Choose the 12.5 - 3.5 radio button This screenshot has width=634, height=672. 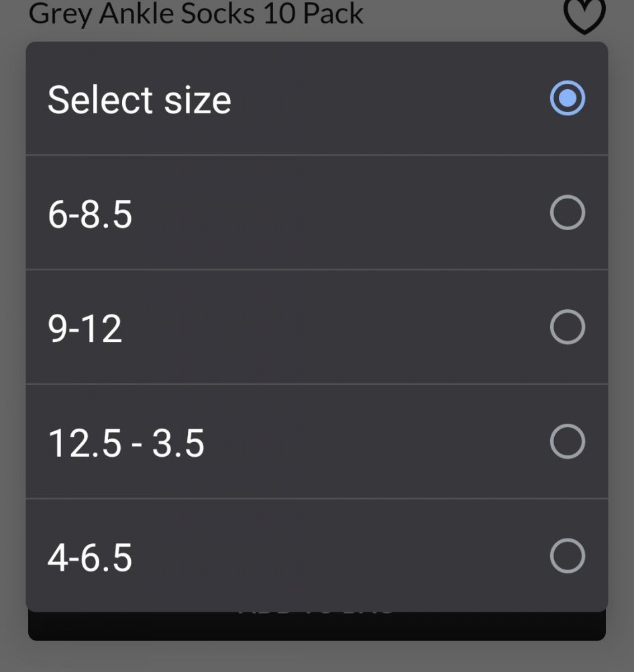click(567, 441)
